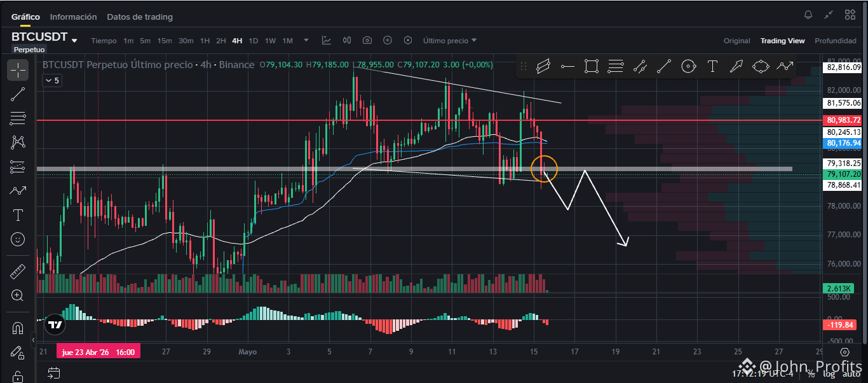Click the green 79,107.20 current price label

[843, 174]
